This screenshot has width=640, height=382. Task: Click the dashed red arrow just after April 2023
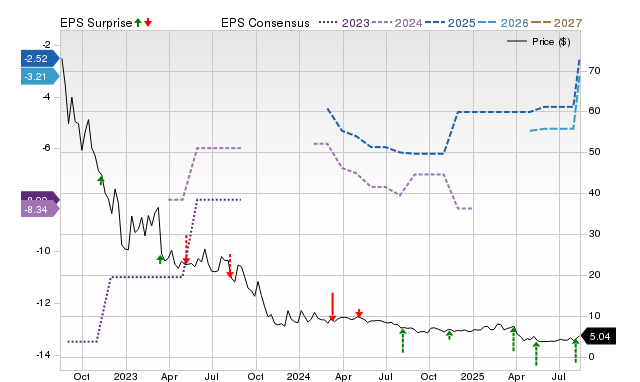click(186, 249)
